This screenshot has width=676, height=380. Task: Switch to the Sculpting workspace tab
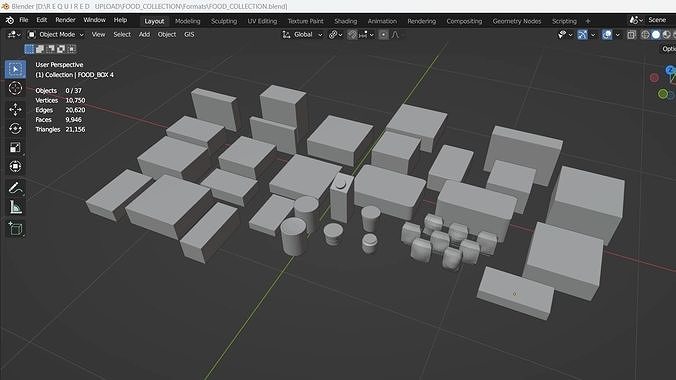click(x=224, y=21)
